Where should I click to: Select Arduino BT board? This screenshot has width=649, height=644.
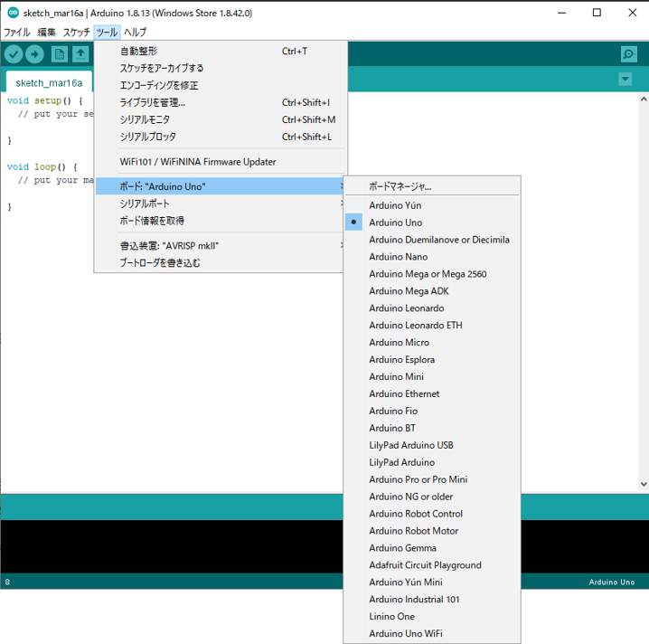[x=432, y=428]
